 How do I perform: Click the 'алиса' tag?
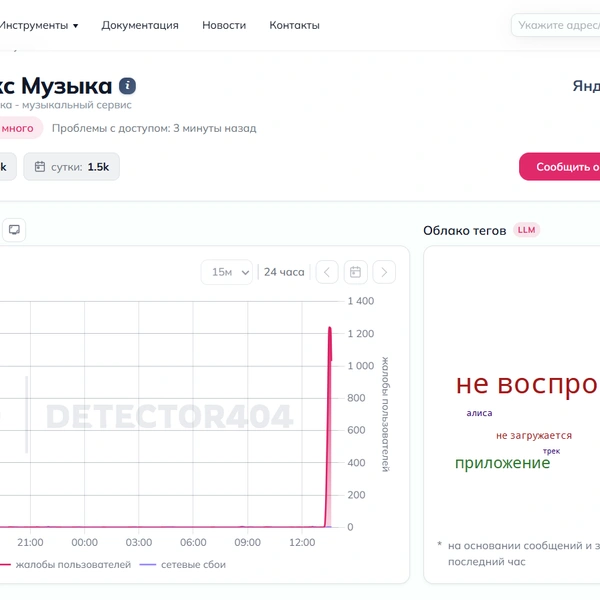(479, 413)
